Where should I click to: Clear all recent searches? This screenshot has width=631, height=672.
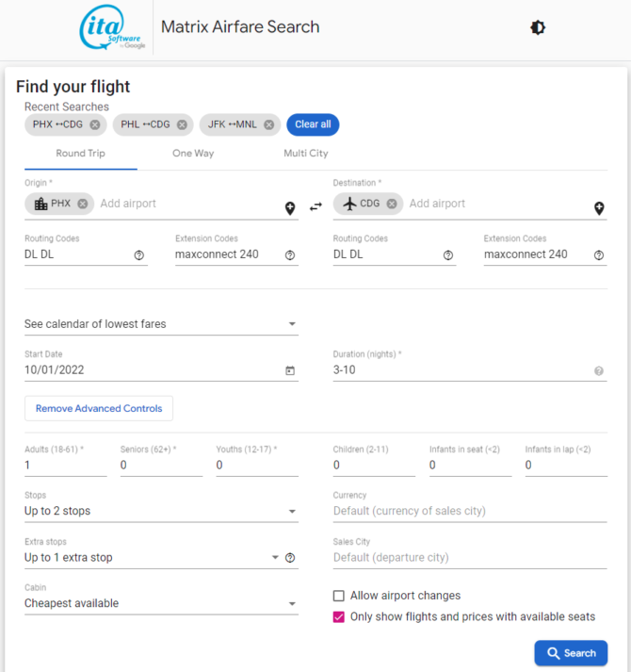(x=313, y=124)
